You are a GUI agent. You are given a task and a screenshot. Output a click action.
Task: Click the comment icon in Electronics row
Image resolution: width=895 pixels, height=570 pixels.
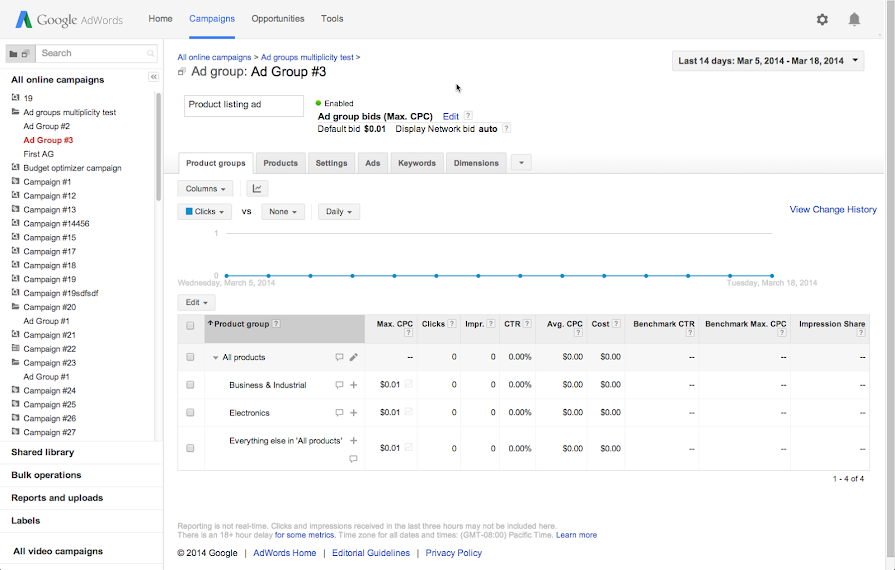point(339,413)
